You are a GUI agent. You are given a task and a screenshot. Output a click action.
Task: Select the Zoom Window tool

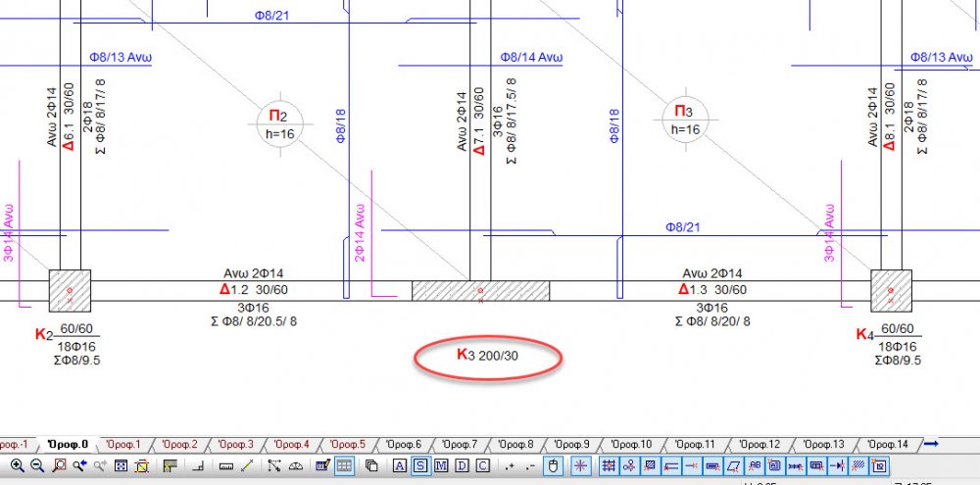click(58, 465)
